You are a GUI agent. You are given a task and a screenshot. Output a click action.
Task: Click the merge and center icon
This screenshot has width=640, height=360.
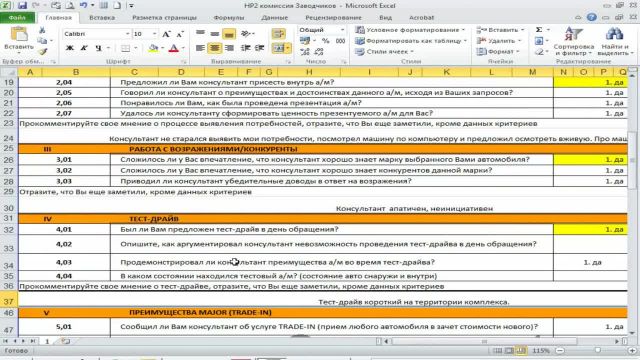tap(278, 48)
